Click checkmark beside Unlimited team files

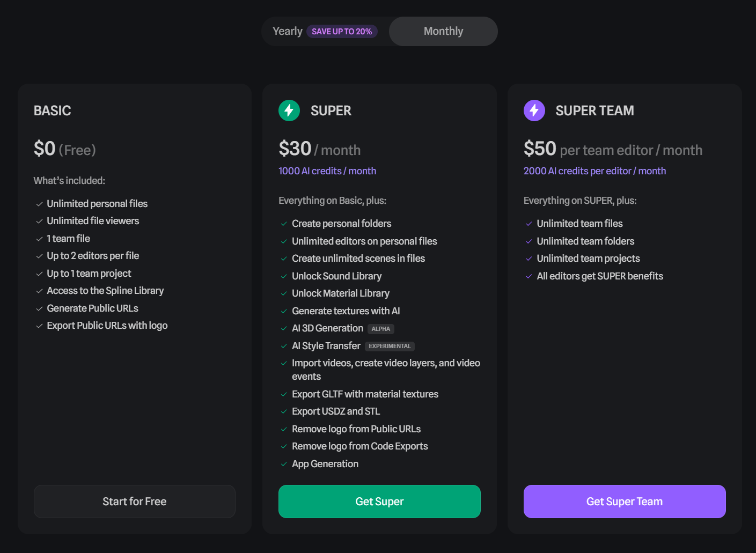pyautogui.click(x=529, y=224)
